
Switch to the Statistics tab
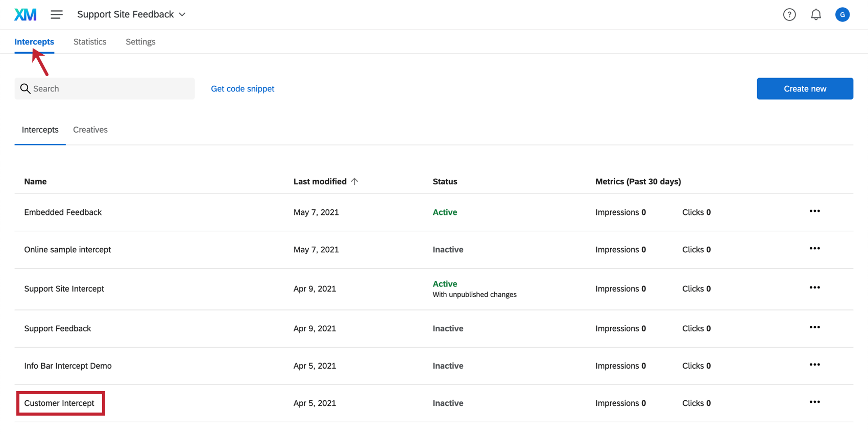[x=90, y=42]
